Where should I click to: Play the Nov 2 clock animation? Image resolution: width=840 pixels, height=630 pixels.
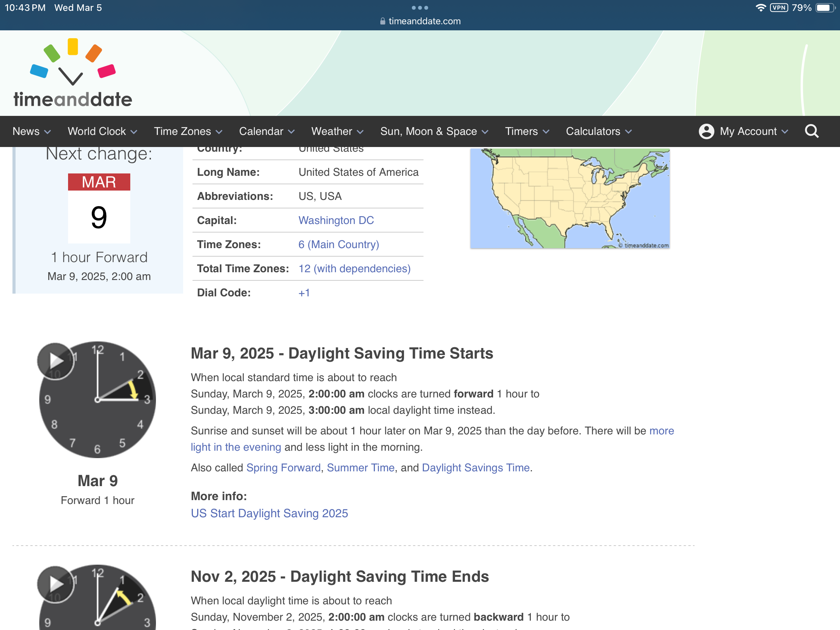click(x=56, y=584)
